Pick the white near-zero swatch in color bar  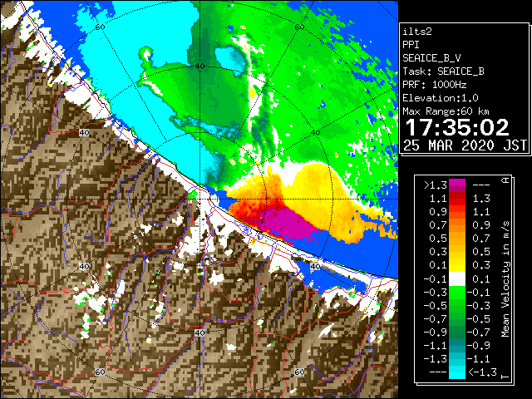click(457, 279)
